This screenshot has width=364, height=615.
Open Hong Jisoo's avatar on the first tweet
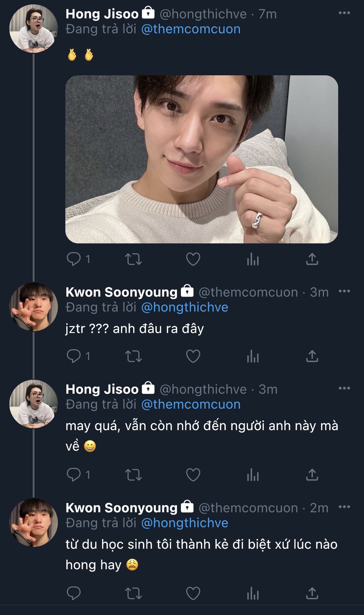(33, 29)
